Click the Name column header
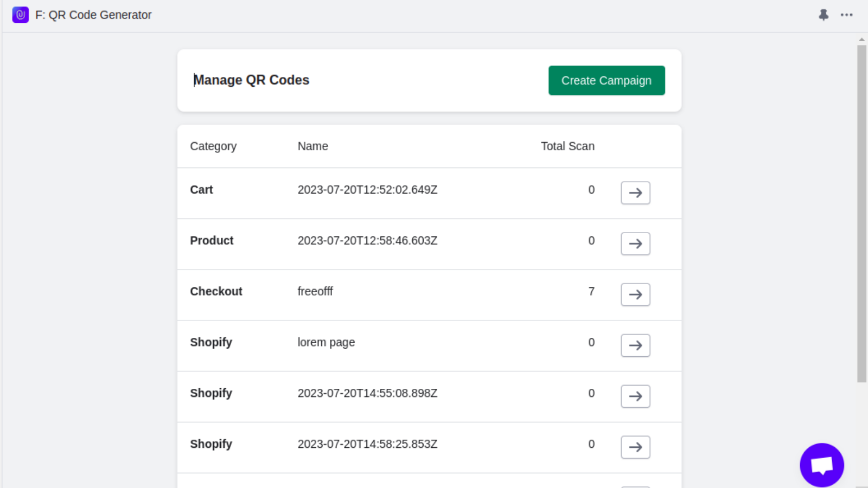868x488 pixels. 312,146
